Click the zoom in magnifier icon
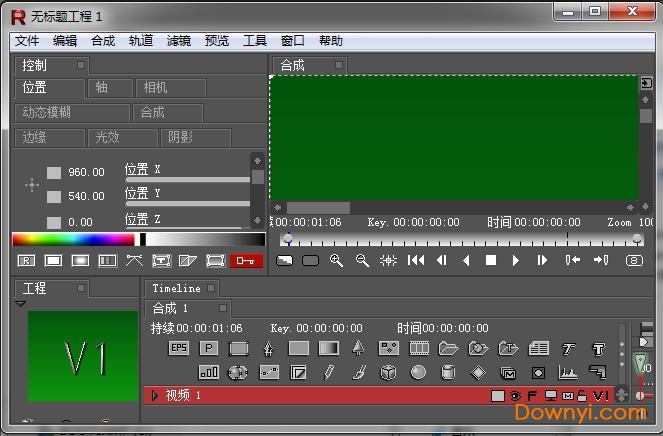663x436 pixels. (336, 261)
